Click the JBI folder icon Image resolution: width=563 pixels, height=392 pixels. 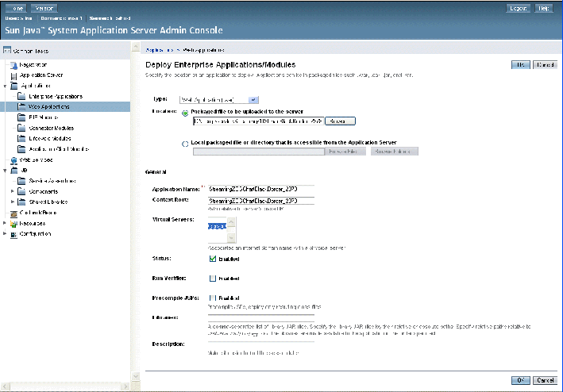(14, 171)
